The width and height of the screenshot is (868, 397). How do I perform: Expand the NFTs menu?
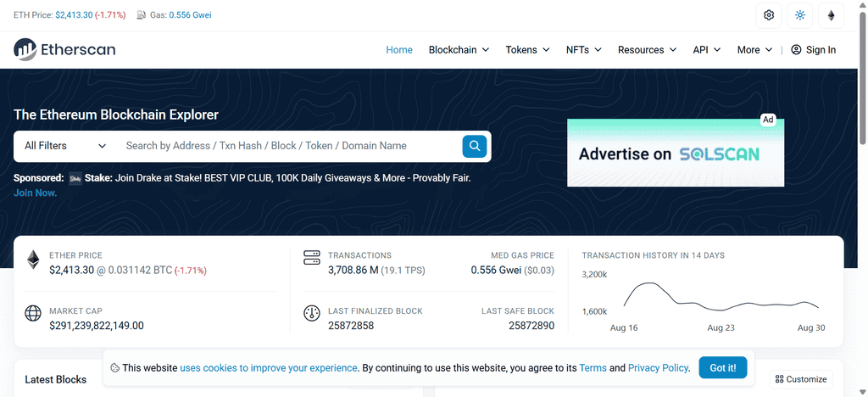pos(584,50)
